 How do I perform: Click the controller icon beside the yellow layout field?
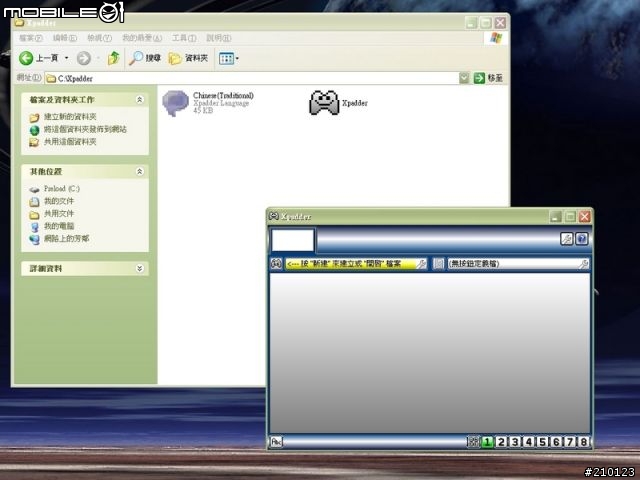pos(276,264)
